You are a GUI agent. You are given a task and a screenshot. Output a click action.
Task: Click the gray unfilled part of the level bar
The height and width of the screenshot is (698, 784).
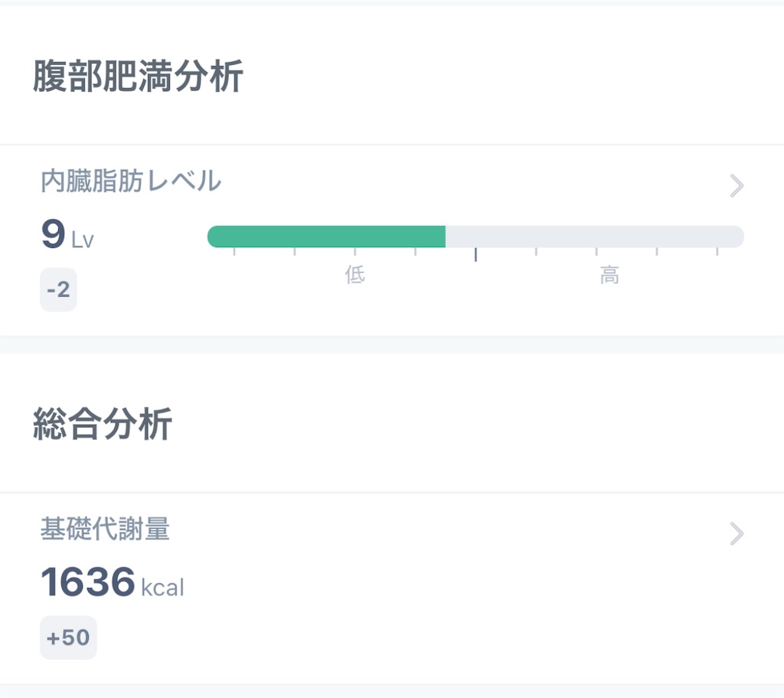click(x=594, y=236)
